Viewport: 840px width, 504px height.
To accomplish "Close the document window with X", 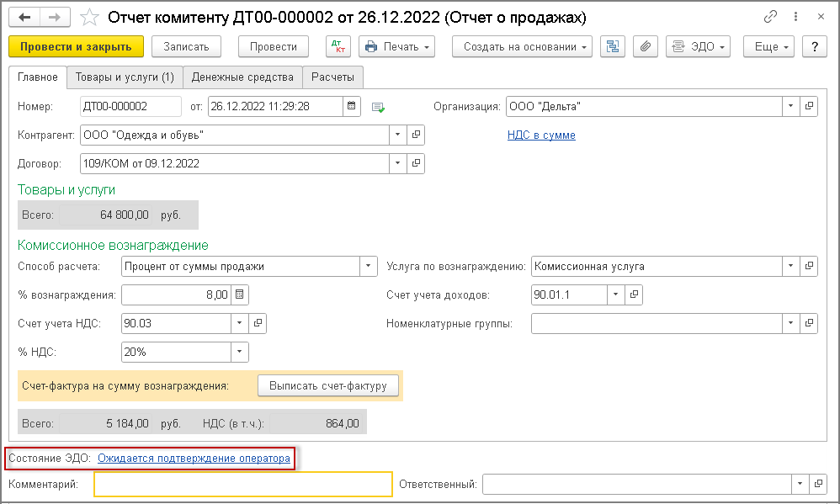I will (x=821, y=17).
